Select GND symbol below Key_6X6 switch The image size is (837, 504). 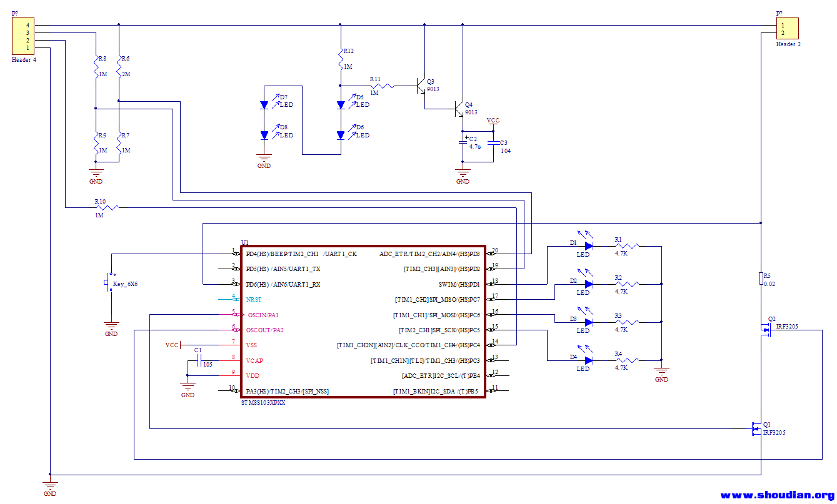(111, 327)
